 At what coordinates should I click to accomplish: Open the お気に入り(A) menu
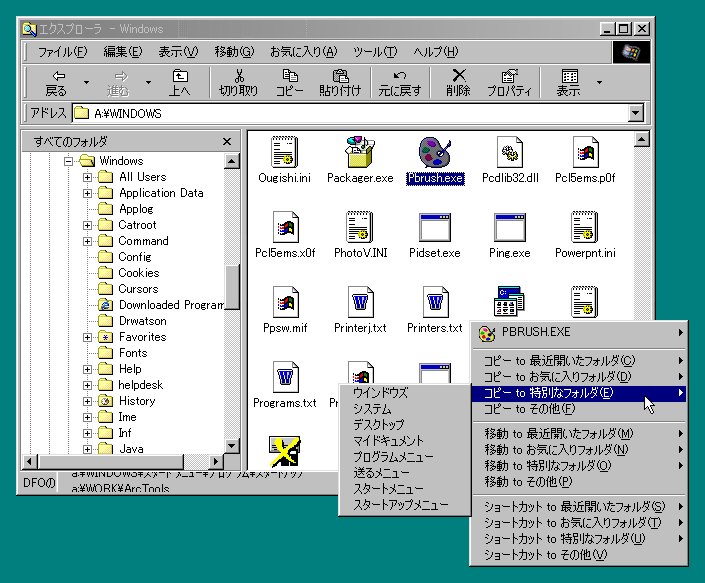coord(303,52)
